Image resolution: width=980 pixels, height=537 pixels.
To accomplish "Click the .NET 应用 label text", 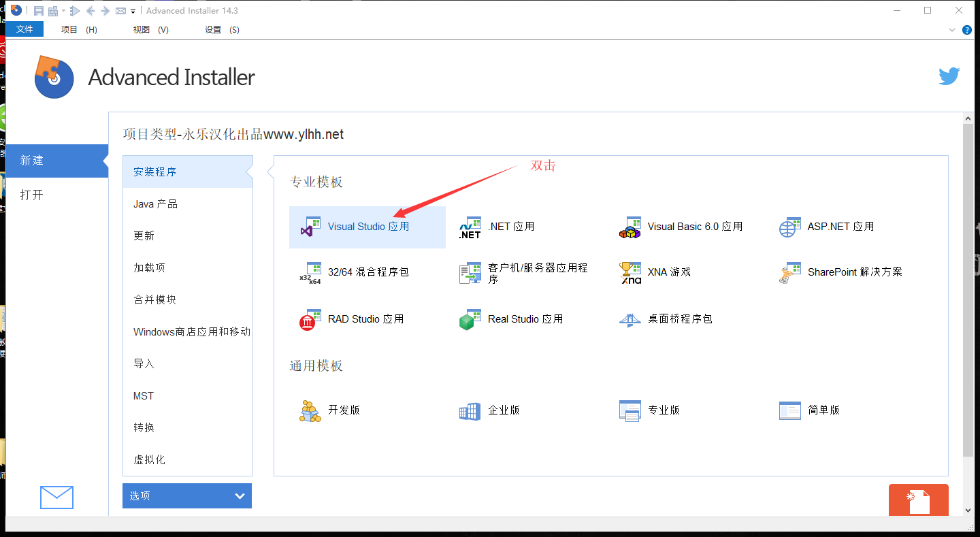I will (x=511, y=227).
